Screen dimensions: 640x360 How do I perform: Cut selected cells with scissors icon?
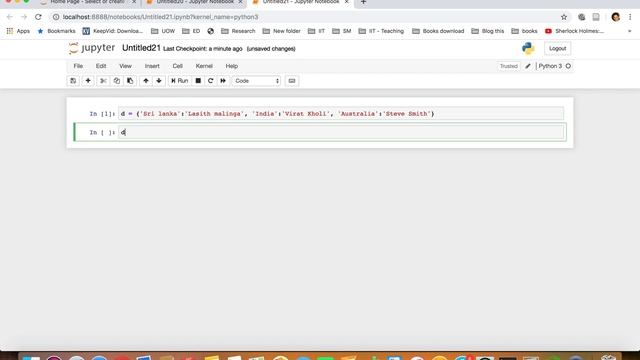click(103, 81)
